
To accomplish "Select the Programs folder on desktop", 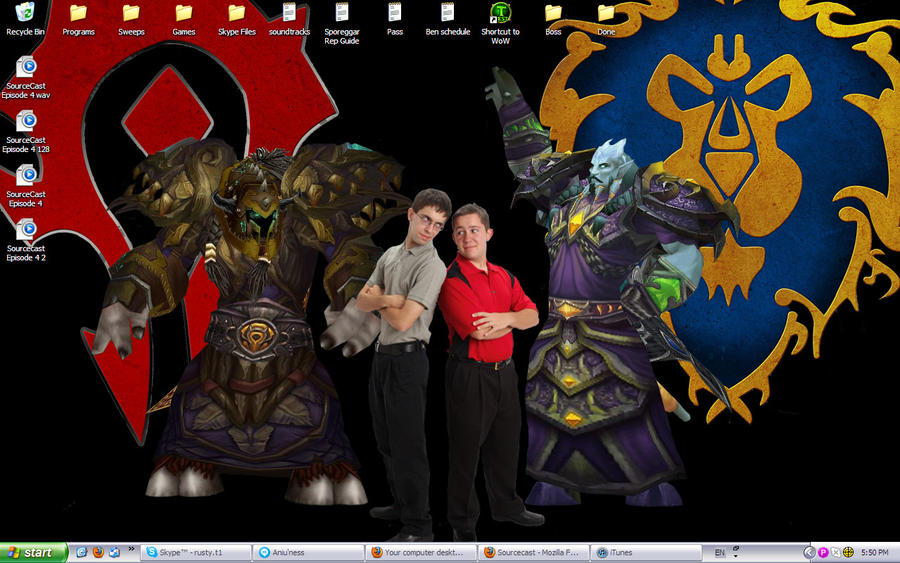I will pos(78,19).
